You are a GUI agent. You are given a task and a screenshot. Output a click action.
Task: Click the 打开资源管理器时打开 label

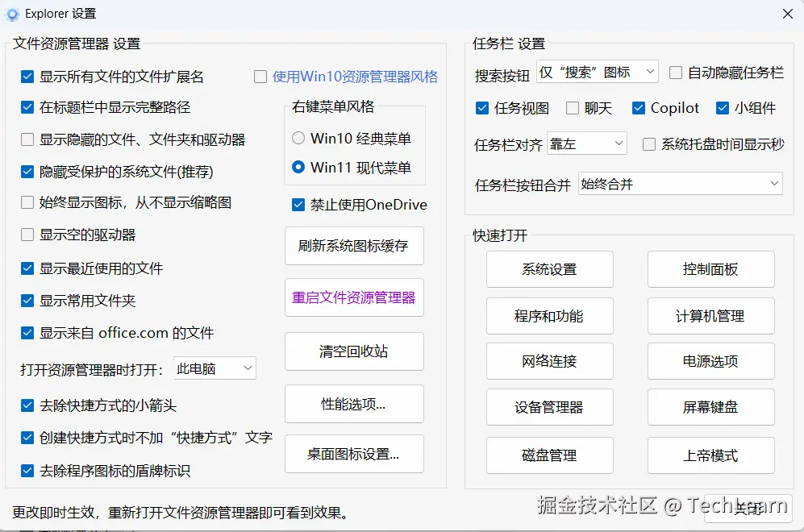coord(91,370)
